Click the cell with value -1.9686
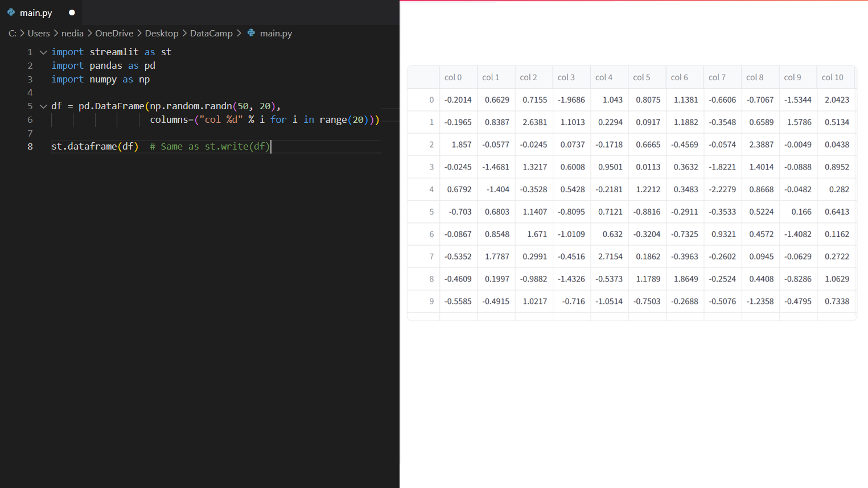Viewport: 868px width, 488px height. pyautogui.click(x=571, y=100)
